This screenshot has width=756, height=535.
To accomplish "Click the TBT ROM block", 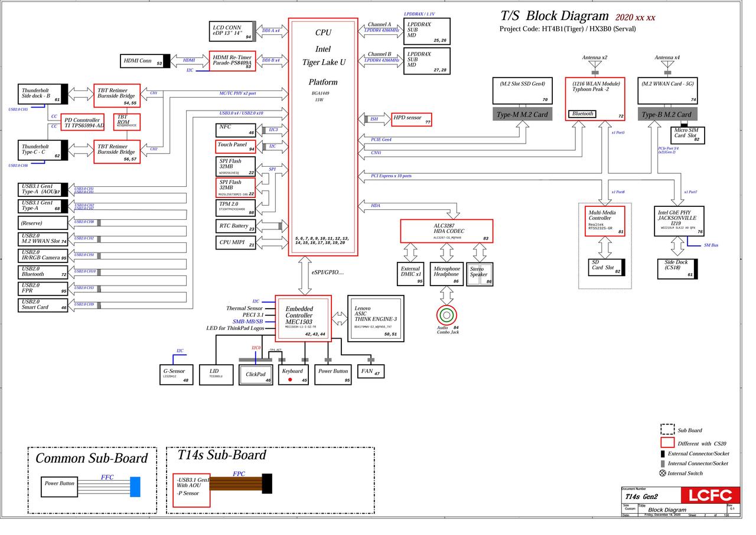I will [126, 122].
